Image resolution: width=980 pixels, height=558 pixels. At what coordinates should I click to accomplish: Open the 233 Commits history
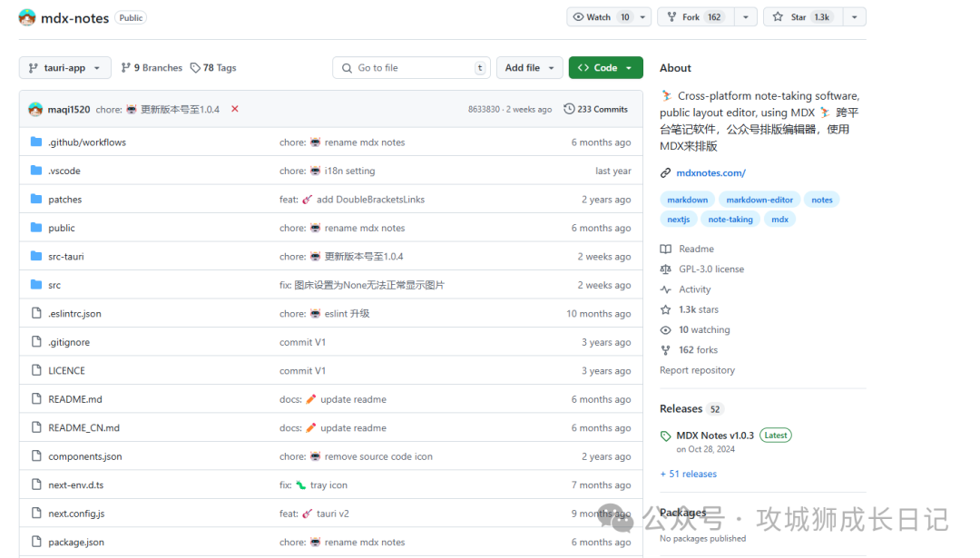click(x=595, y=109)
